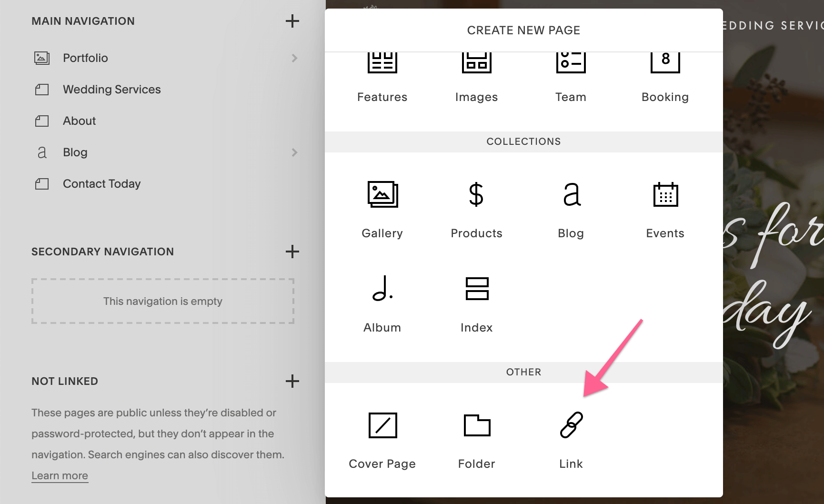Screen dimensions: 824x504
Task: Click the empty Secondary Navigation drop zone
Action: point(162,301)
